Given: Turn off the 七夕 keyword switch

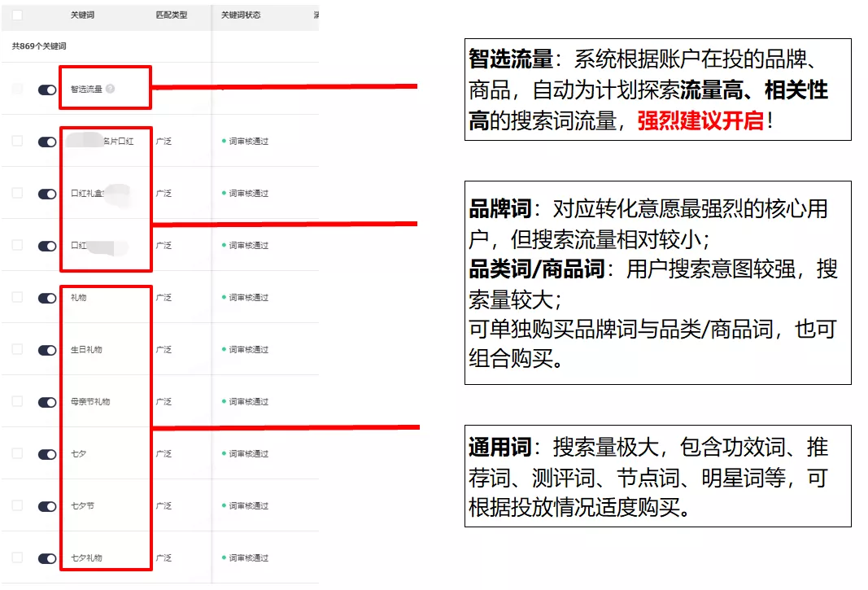Looking at the screenshot, I should coord(47,453).
